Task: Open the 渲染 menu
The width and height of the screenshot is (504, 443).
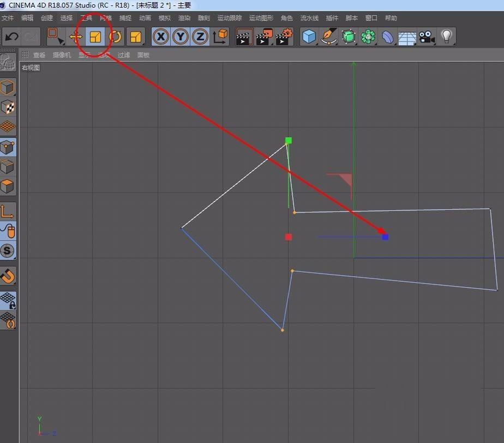Action: 184,17
